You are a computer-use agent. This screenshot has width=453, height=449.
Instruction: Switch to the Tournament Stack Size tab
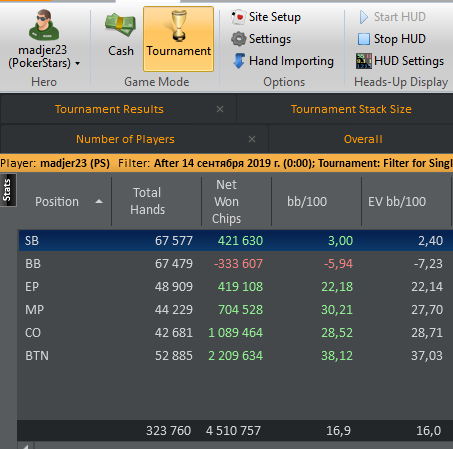tap(351, 109)
